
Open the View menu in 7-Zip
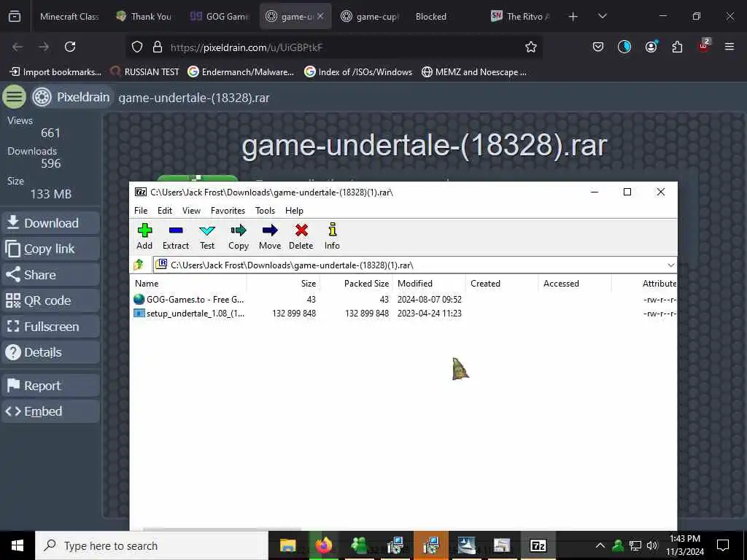click(x=191, y=211)
